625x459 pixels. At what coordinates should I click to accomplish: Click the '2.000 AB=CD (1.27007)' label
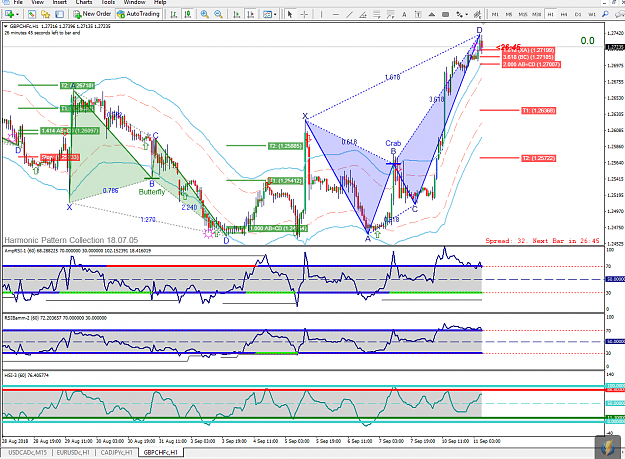tap(531, 64)
